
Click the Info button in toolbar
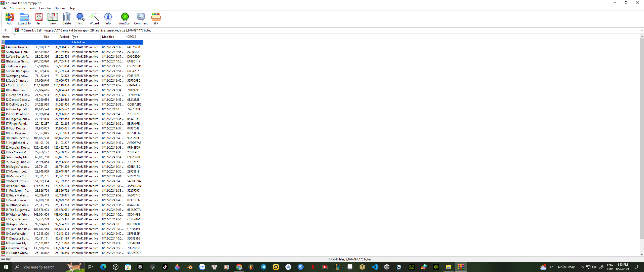click(x=108, y=18)
